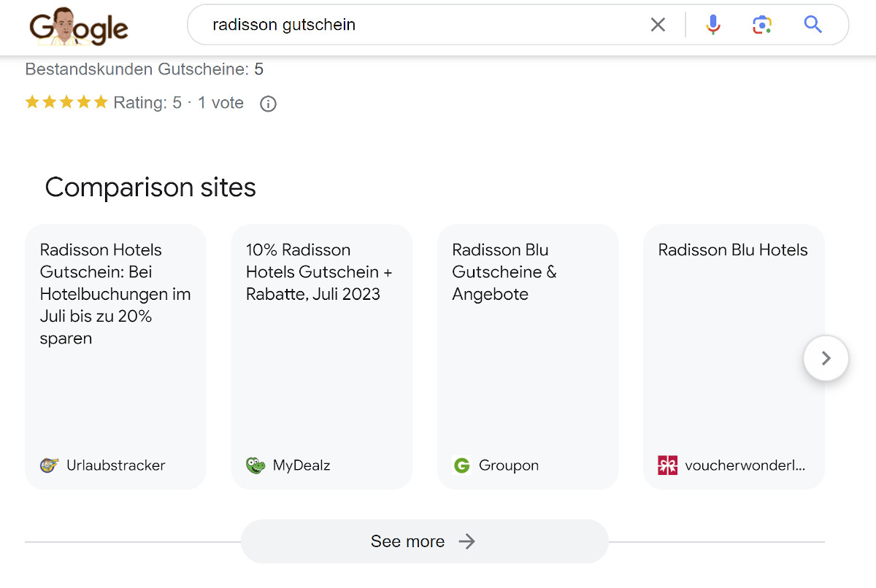Expand more results with See more
876x588 pixels.
coord(424,541)
